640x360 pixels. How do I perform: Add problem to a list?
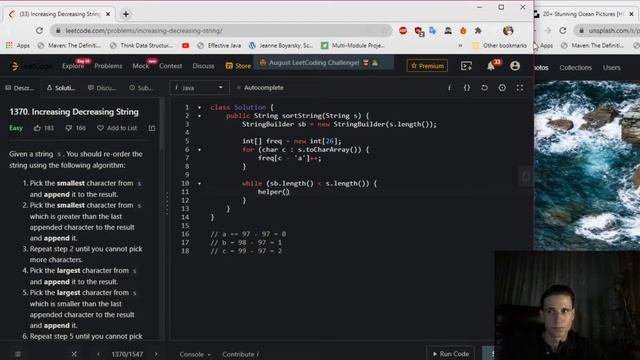[x=117, y=128]
